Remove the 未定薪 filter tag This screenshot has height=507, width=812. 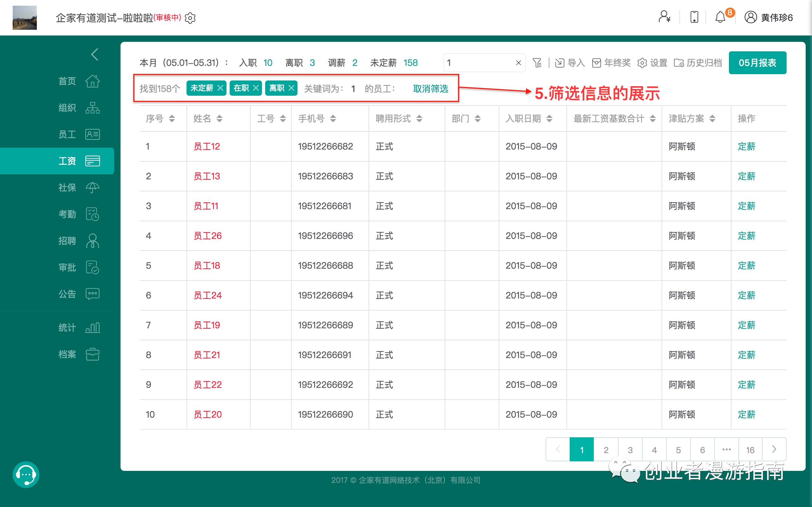coord(220,88)
